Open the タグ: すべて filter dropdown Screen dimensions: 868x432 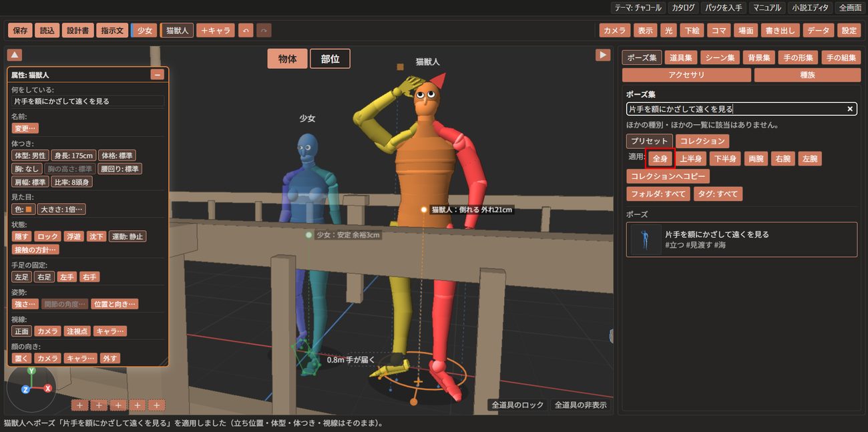[718, 194]
